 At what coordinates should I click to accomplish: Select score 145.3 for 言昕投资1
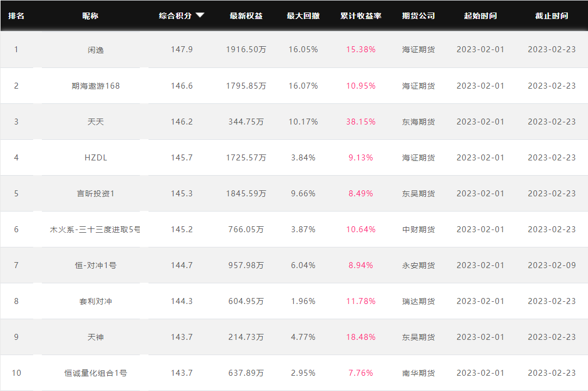(x=182, y=194)
